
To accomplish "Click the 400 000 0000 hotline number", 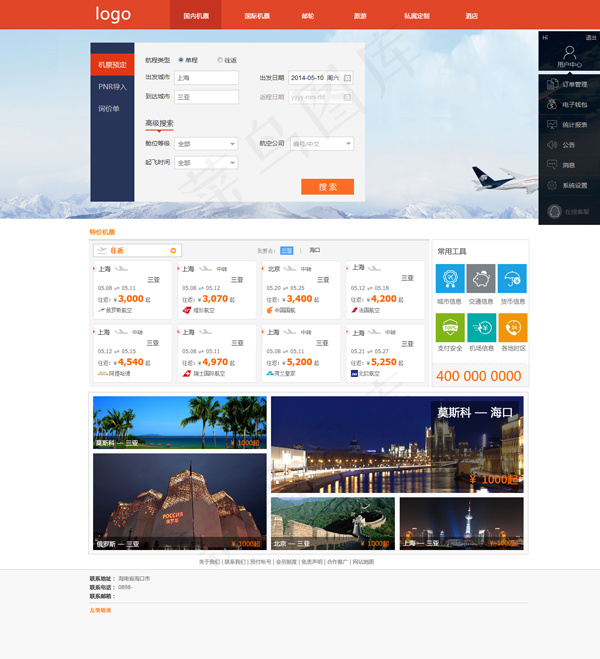I will pos(479,376).
